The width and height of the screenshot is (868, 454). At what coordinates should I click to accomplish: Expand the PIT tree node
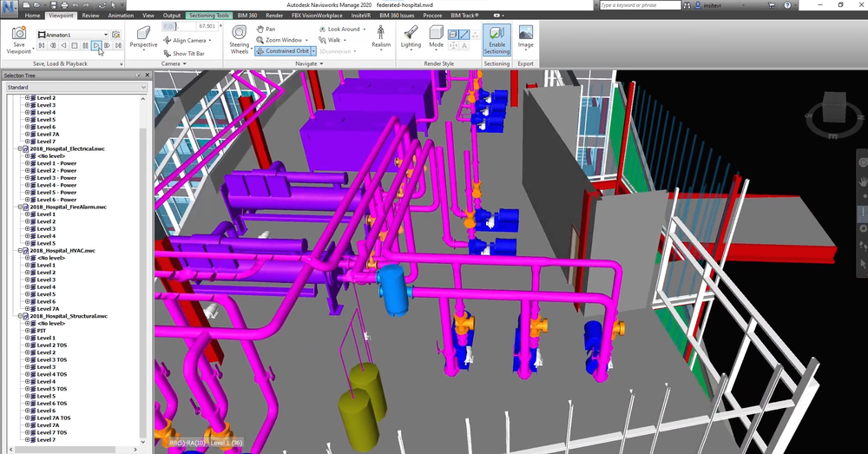[x=27, y=331]
